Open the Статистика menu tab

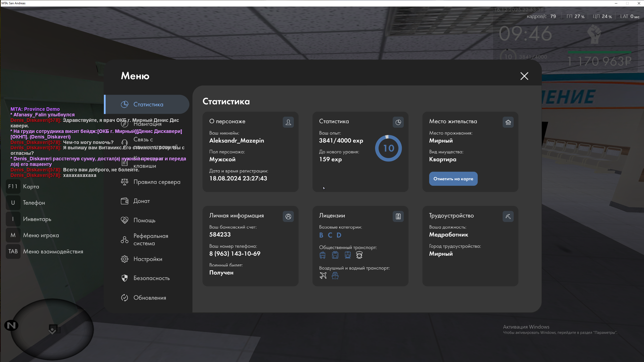(x=148, y=105)
